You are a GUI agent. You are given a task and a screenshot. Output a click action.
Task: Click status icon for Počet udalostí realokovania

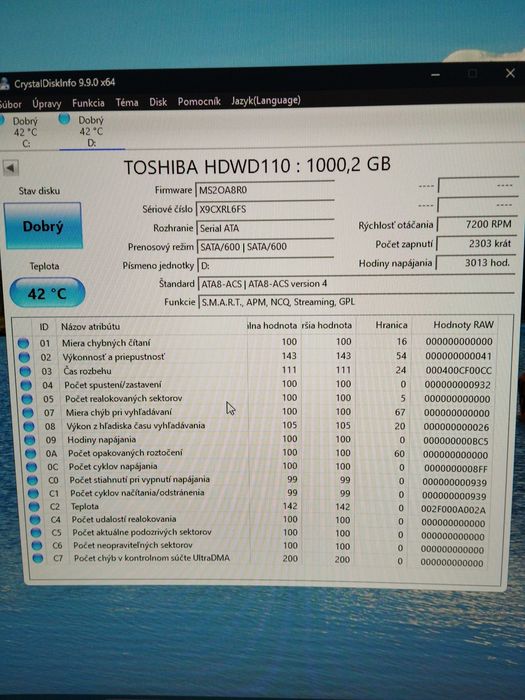[x=35, y=520]
